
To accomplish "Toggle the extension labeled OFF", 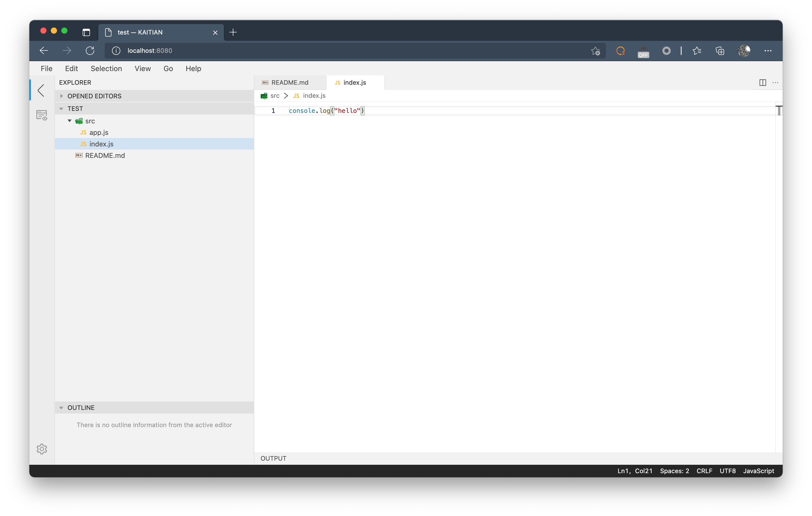I will 643,52.
